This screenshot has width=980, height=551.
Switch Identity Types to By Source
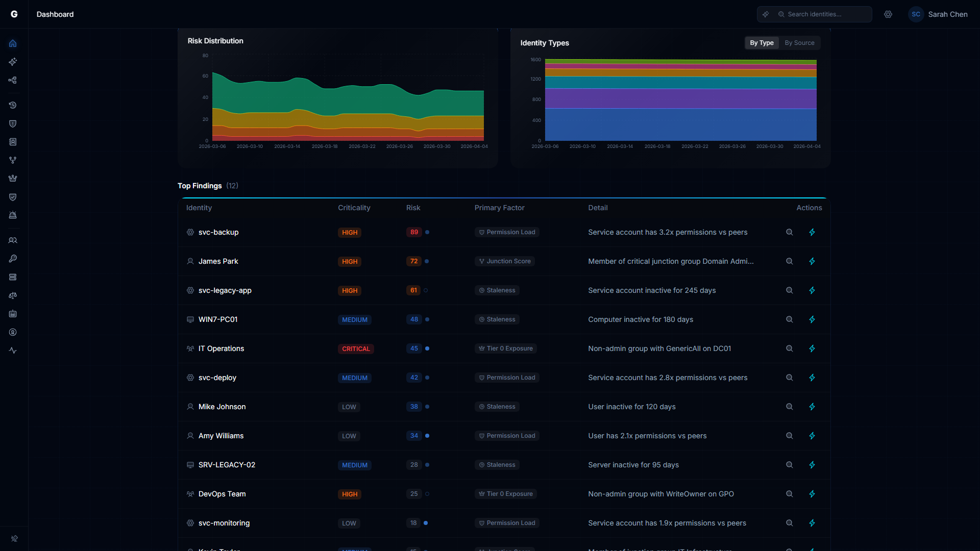799,43
